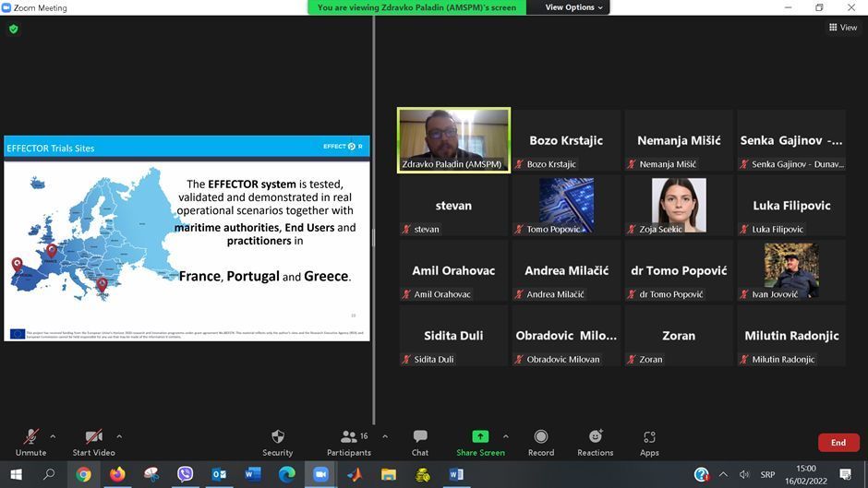
Task: Open Google Chrome from the taskbar
Action: (84, 474)
